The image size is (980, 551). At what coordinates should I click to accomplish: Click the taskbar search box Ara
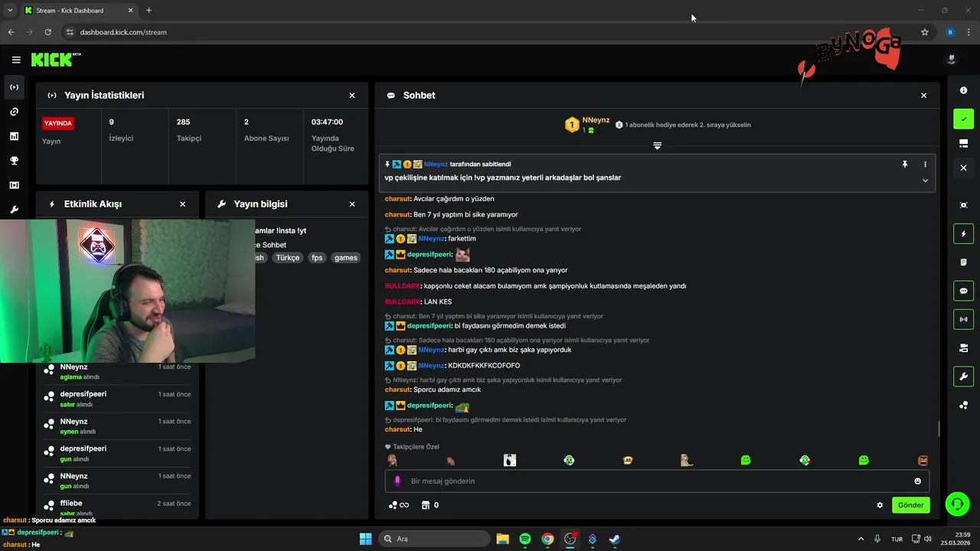tap(435, 539)
